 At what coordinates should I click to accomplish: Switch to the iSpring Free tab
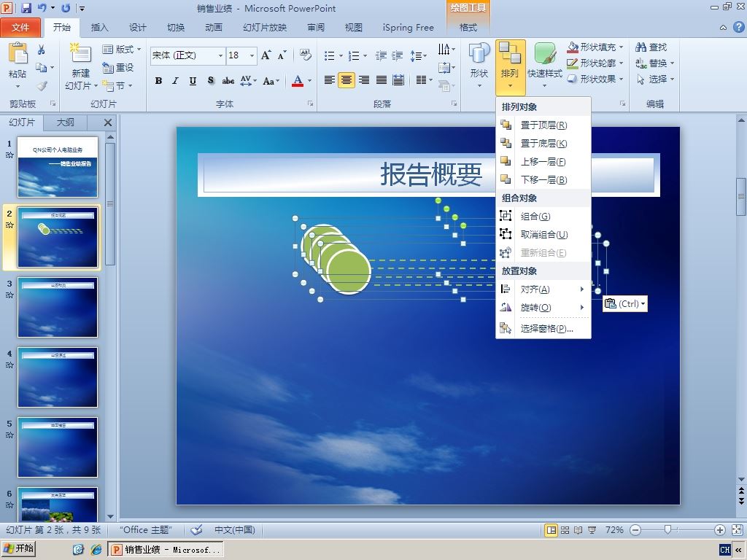409,28
